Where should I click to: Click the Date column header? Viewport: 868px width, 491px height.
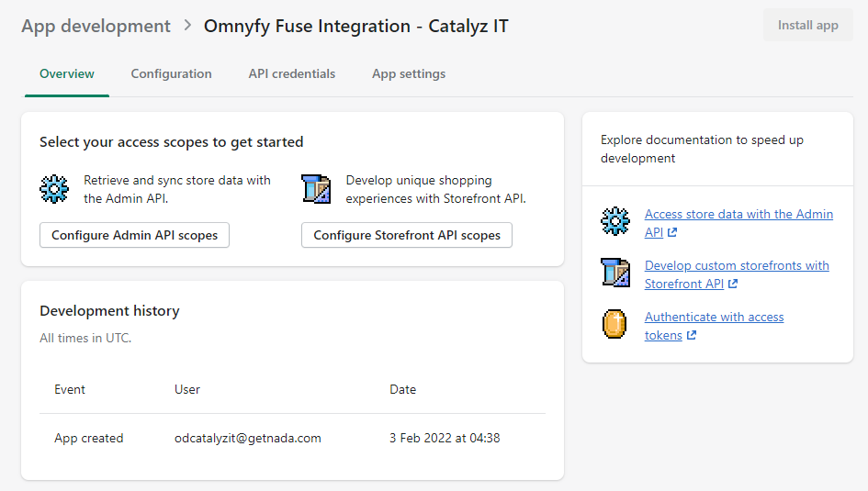click(x=402, y=389)
